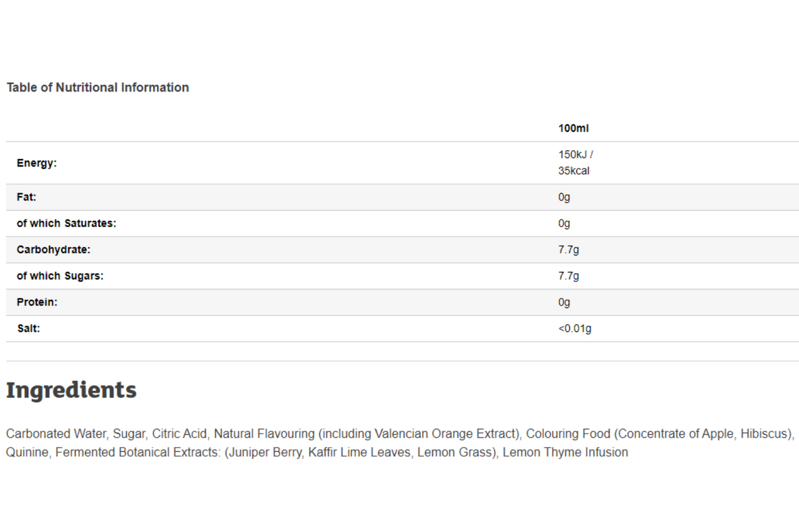Select the Salt <0.01g value
This screenshot has height=532, width=799.
click(x=575, y=328)
